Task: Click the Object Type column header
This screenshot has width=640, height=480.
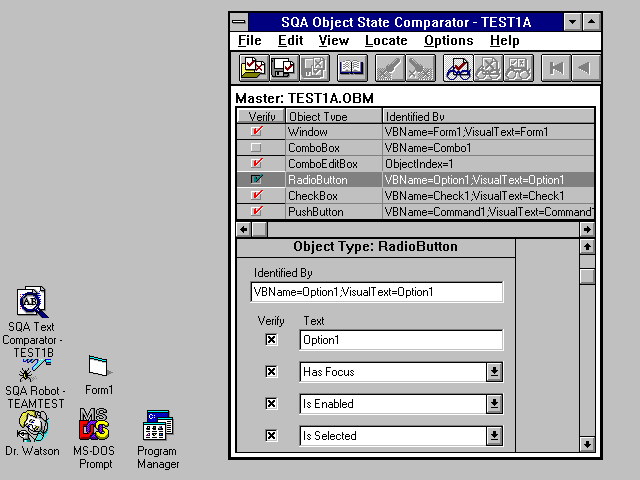Action: click(x=332, y=117)
